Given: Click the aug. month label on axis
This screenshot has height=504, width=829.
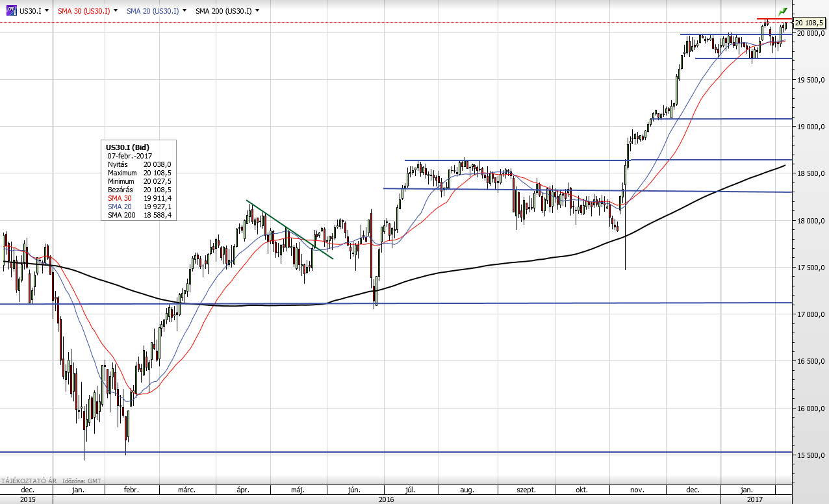Looking at the screenshot, I should point(467,490).
